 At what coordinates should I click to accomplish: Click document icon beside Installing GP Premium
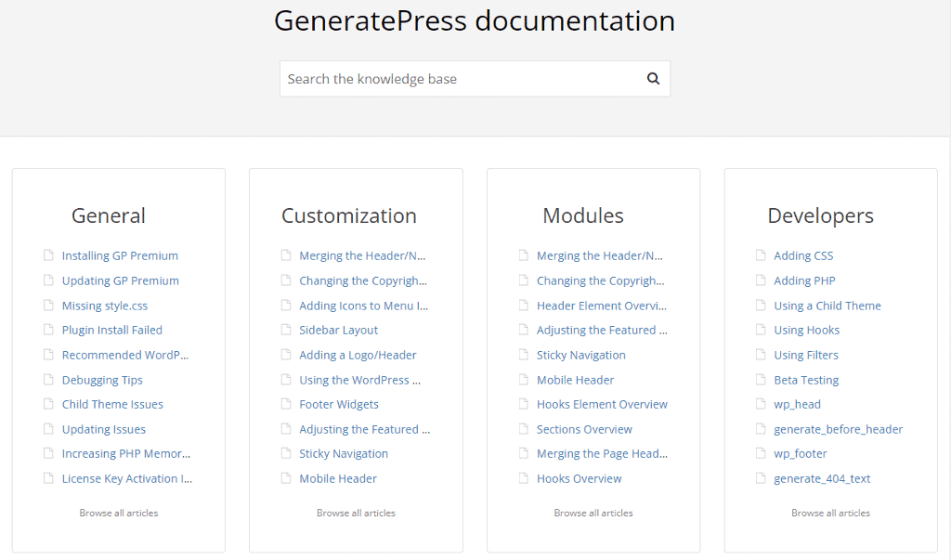(49, 255)
